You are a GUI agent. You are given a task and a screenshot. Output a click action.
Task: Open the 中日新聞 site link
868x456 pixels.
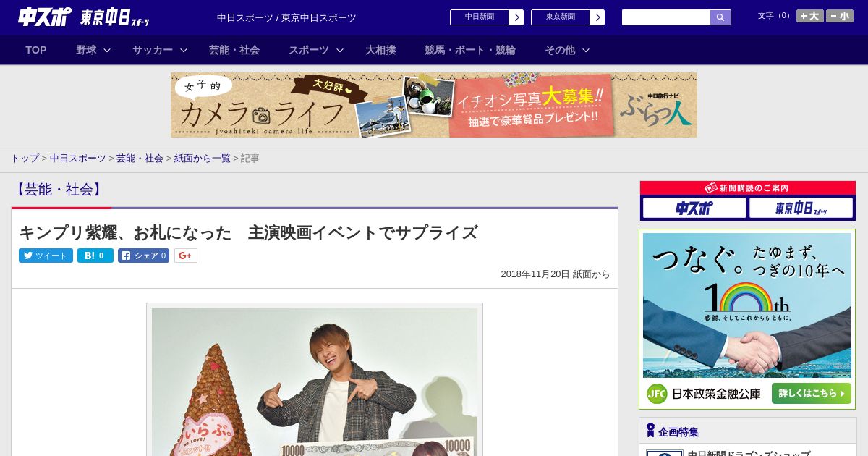[479, 17]
